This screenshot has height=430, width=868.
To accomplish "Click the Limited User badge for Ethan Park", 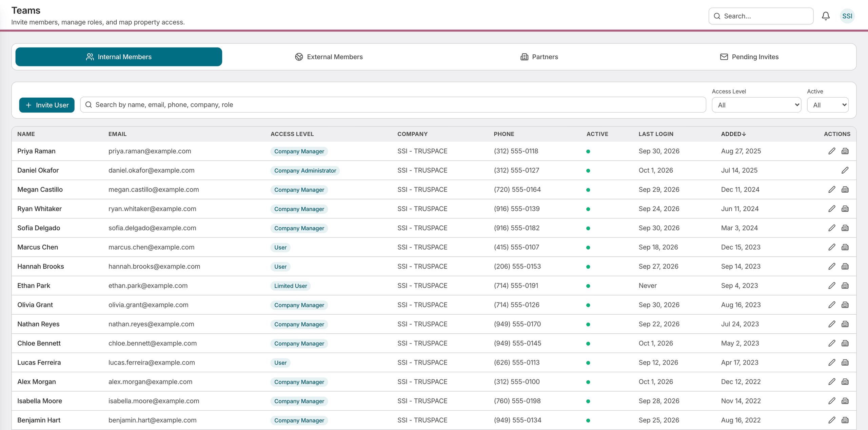I will (291, 286).
